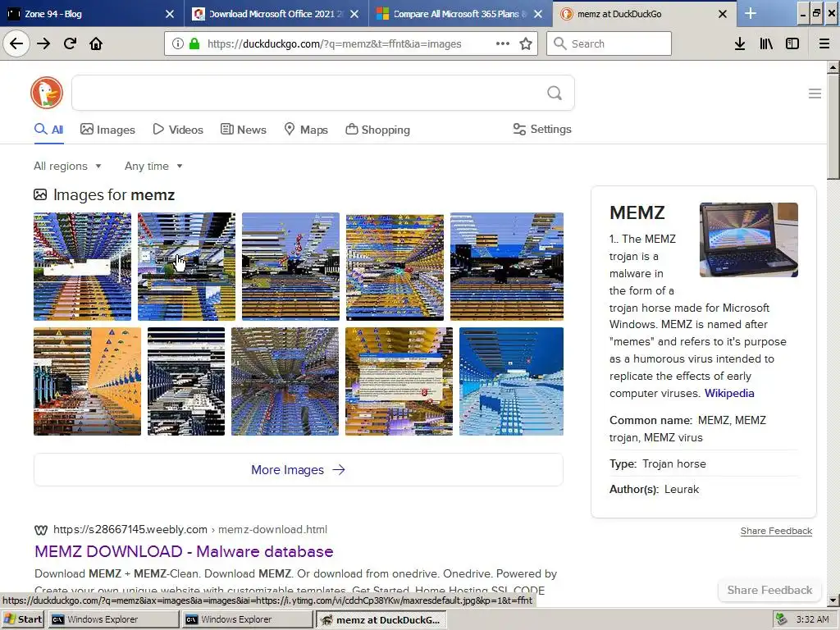Open the browser home page icon

pos(96,43)
